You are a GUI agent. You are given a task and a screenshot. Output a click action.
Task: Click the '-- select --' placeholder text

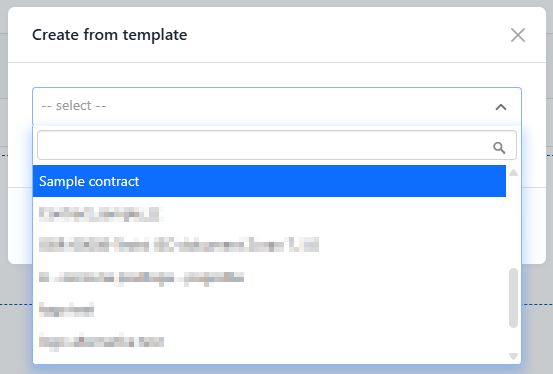[x=74, y=105]
